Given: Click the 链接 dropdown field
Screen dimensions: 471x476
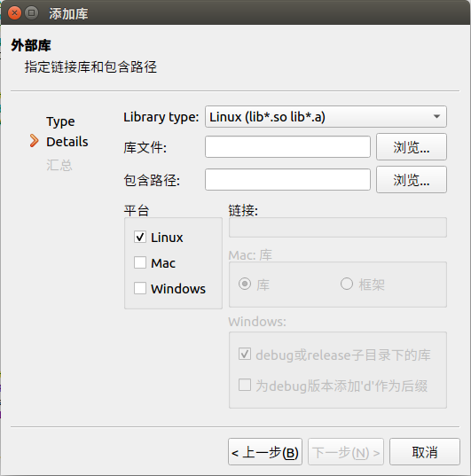Looking at the screenshot, I should [x=338, y=228].
